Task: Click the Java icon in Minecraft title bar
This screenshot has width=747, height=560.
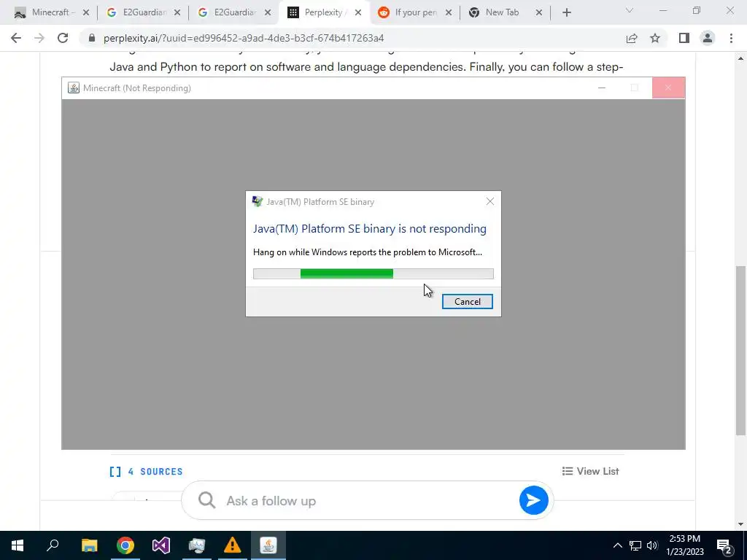Action: click(x=74, y=87)
